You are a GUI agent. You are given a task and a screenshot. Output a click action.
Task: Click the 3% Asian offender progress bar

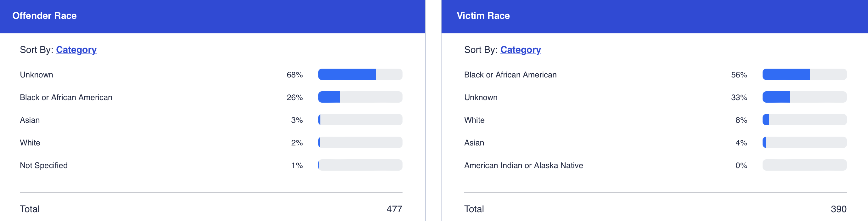[x=360, y=120]
